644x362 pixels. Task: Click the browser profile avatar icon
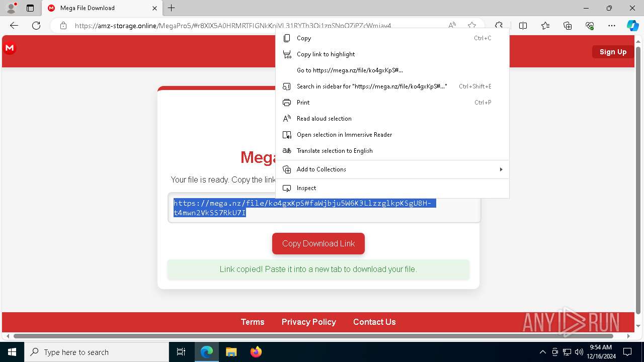11,8
